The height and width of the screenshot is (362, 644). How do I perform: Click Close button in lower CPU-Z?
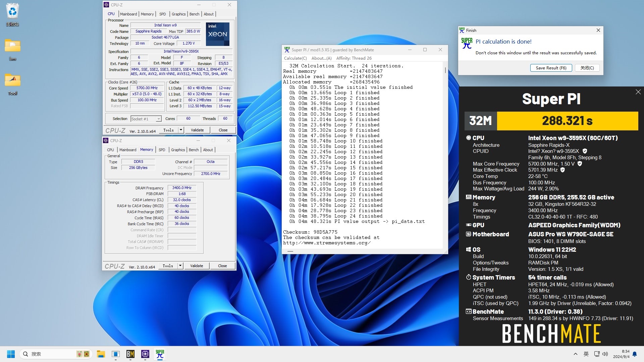222,266
